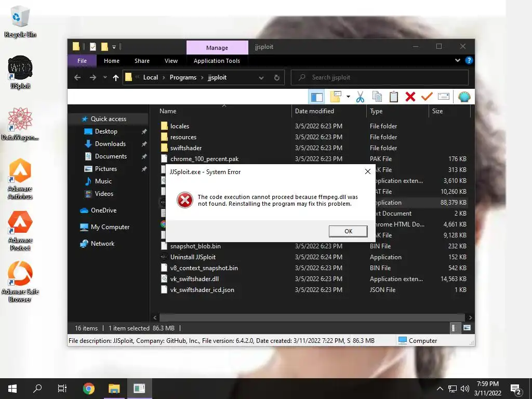Open Desktop in the navigation pane
The image size is (532, 399).
point(106,131)
